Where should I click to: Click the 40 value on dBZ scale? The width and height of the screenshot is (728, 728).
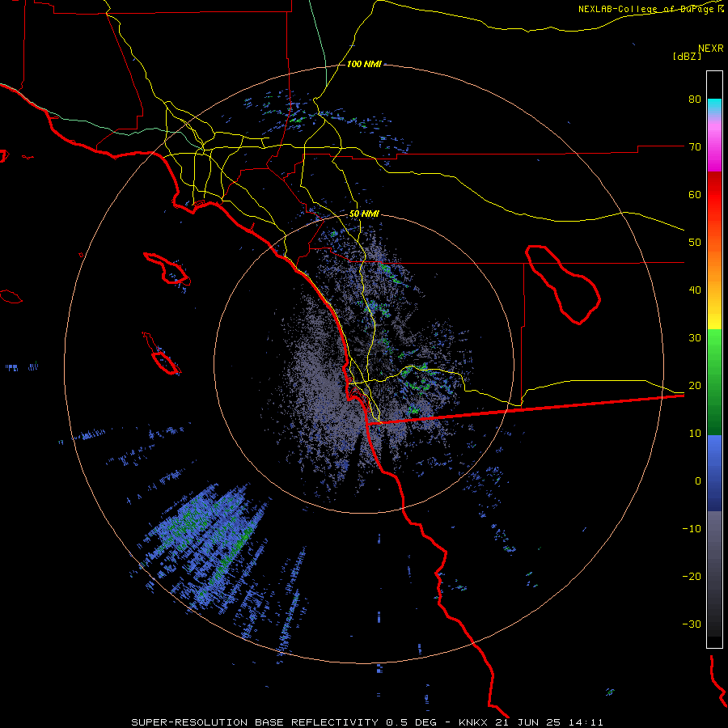click(x=695, y=290)
